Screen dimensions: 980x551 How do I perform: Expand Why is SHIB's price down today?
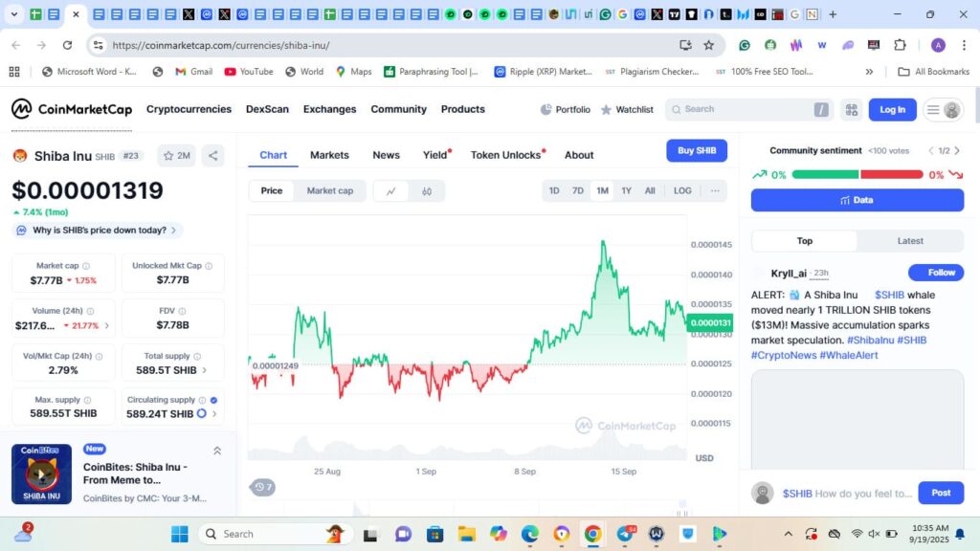pyautogui.click(x=99, y=231)
